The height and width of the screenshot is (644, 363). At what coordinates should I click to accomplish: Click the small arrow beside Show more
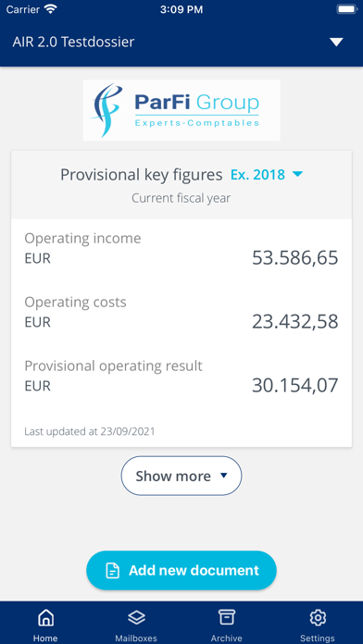[224, 476]
